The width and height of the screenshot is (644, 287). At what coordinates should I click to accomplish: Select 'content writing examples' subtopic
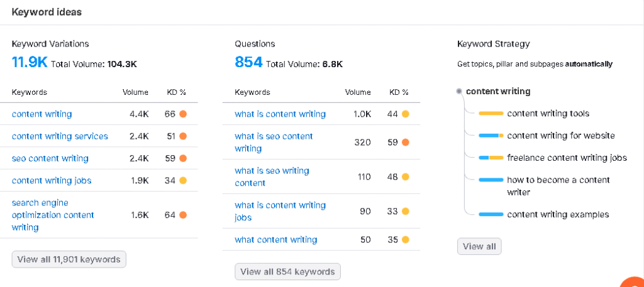(558, 214)
